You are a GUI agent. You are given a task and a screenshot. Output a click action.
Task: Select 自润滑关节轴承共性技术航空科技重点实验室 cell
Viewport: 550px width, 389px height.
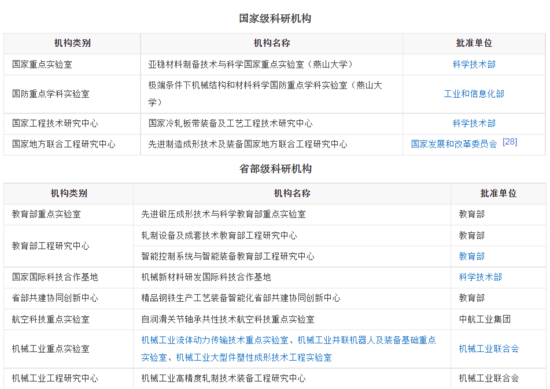292,319
